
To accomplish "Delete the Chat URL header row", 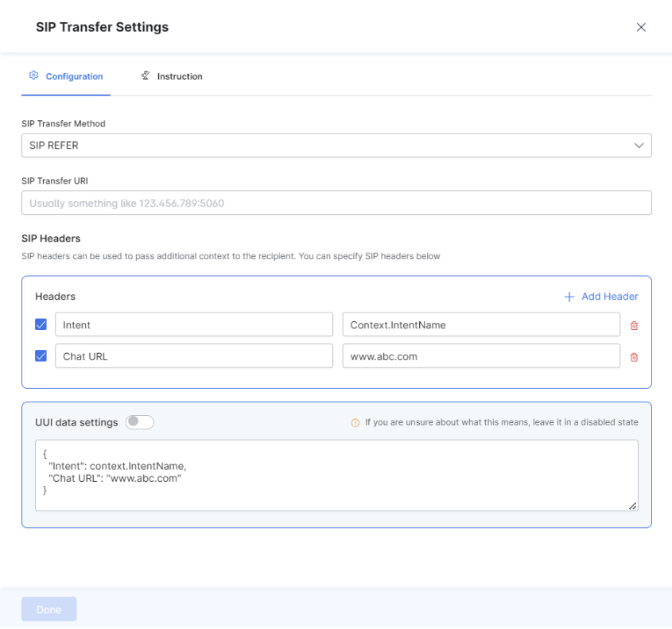I will coord(634,357).
